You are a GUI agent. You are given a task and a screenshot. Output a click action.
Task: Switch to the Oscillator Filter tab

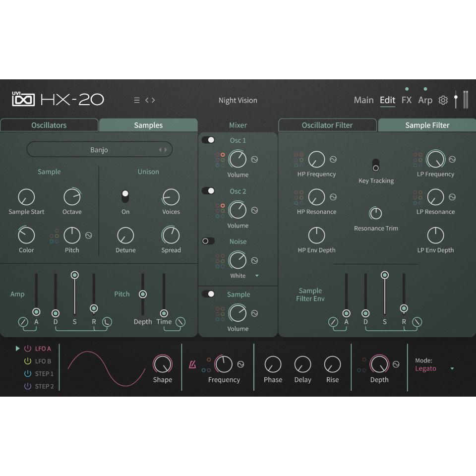pos(327,125)
